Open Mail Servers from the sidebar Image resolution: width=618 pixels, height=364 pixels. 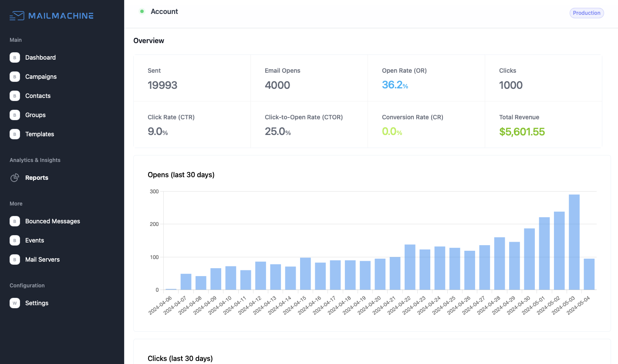42,260
